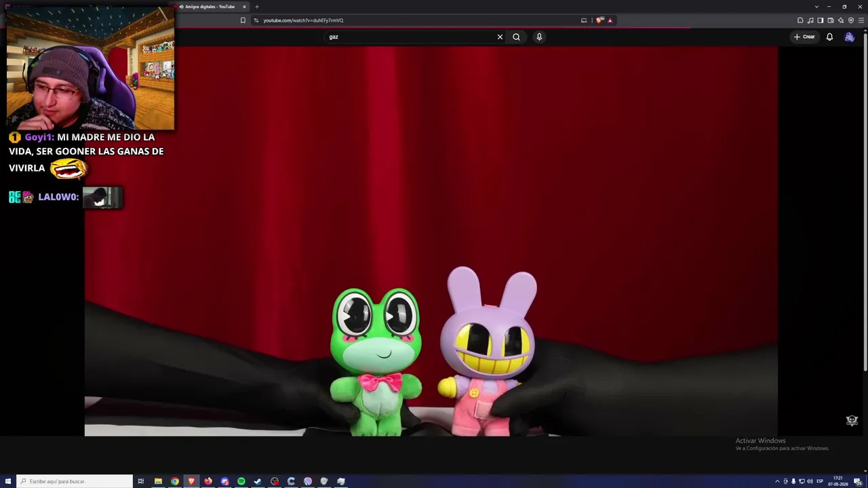
Task: Open YouTube notifications bell
Action: (x=829, y=37)
